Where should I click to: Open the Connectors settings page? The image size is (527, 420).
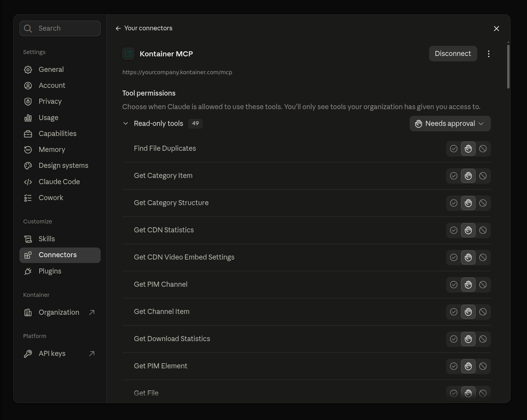(60, 255)
